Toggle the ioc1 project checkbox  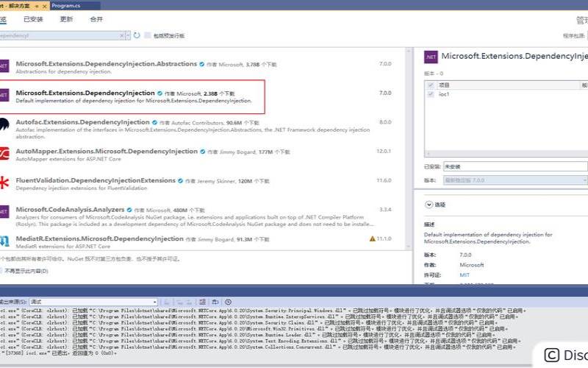tap(431, 94)
